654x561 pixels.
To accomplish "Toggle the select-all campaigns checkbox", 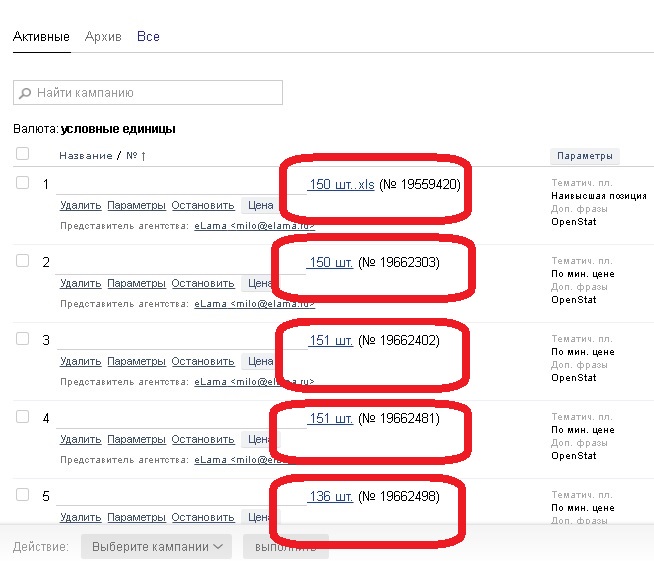I will (x=23, y=154).
